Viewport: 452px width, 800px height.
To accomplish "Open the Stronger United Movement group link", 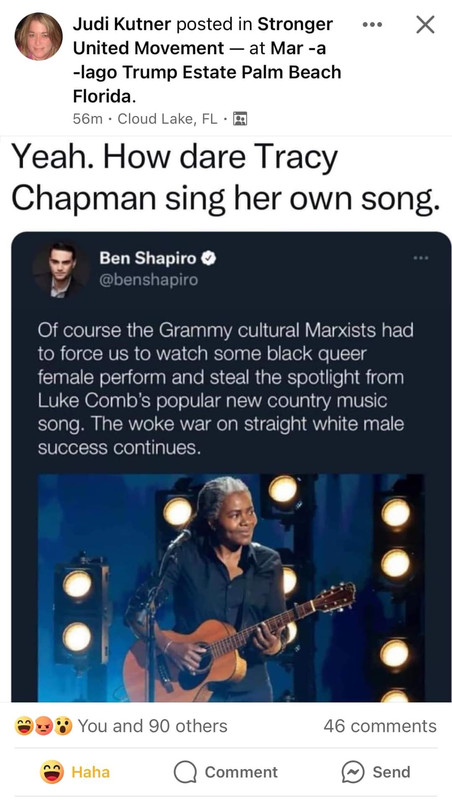I will click(x=203, y=36).
